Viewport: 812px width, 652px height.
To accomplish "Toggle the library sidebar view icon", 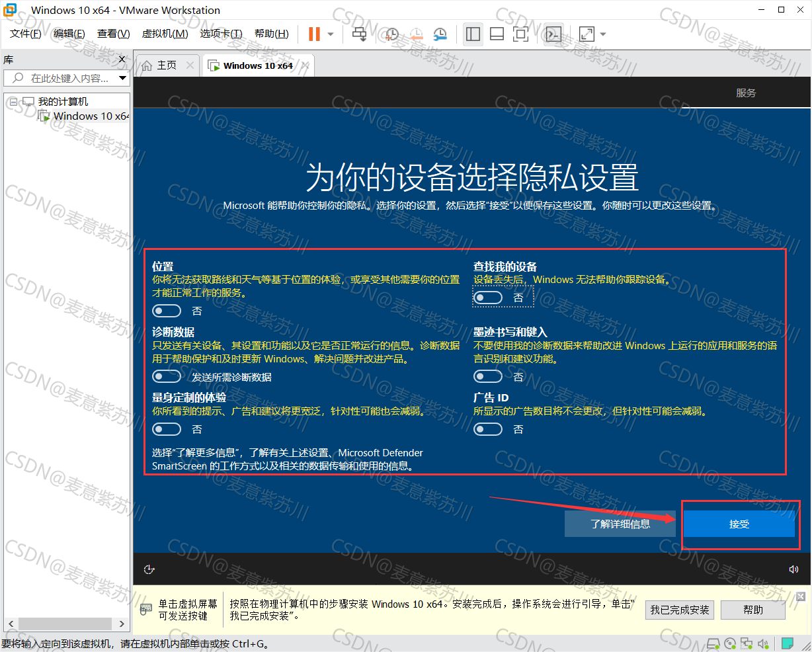I will tap(473, 34).
